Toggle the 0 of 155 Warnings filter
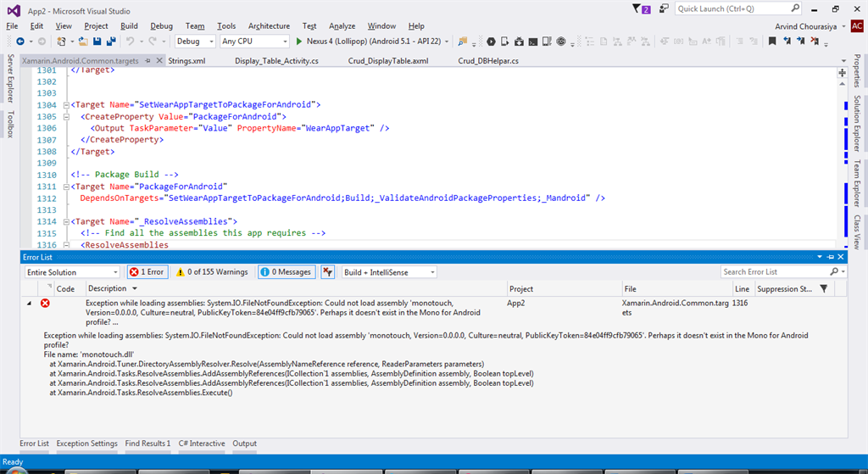The width and height of the screenshot is (868, 474). point(212,272)
